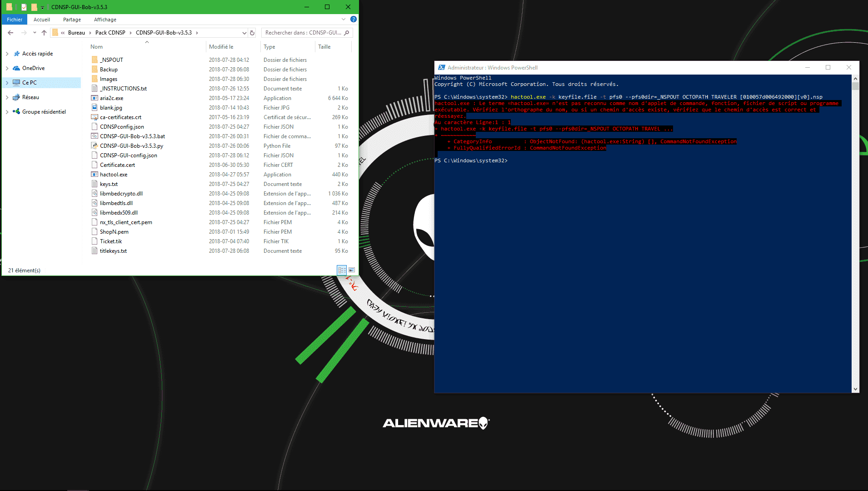Open the Partage ribbon tab
The height and width of the screenshot is (491, 868).
tap(72, 20)
